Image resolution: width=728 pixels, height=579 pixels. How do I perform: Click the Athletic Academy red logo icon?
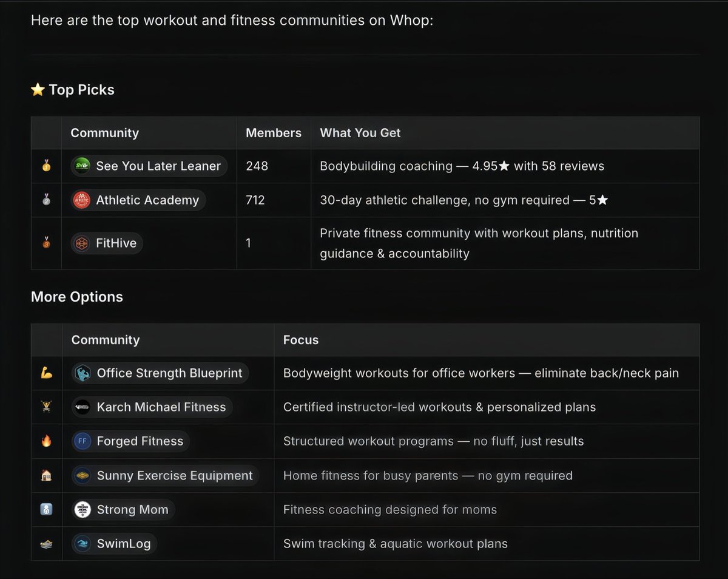pos(81,200)
